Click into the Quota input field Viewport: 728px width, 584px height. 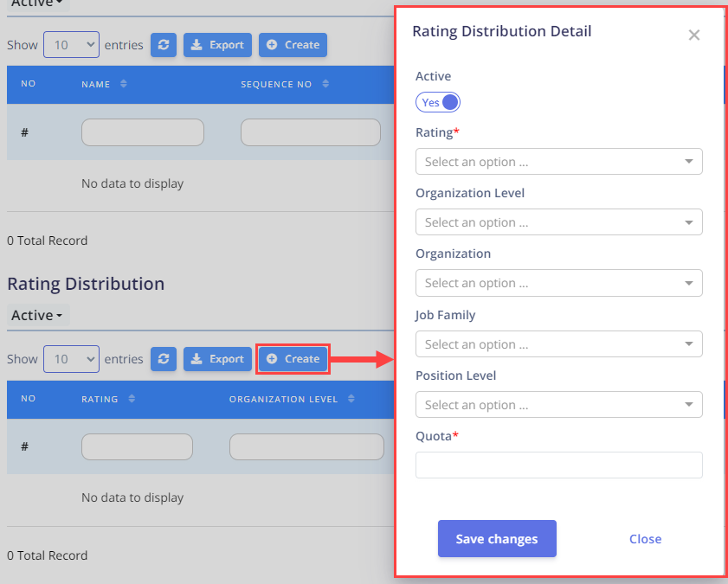559,465
